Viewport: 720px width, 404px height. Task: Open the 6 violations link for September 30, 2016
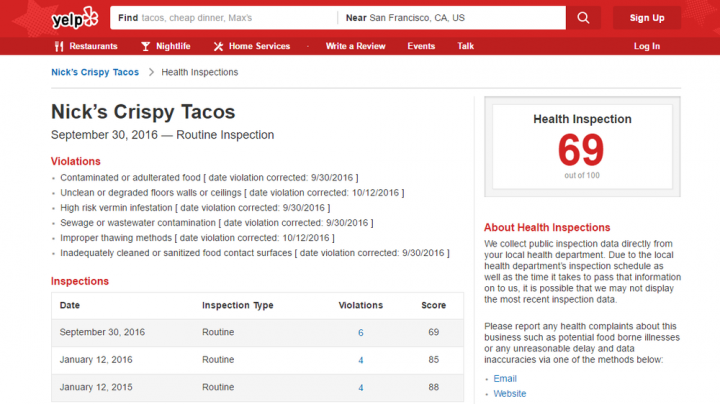(x=360, y=332)
